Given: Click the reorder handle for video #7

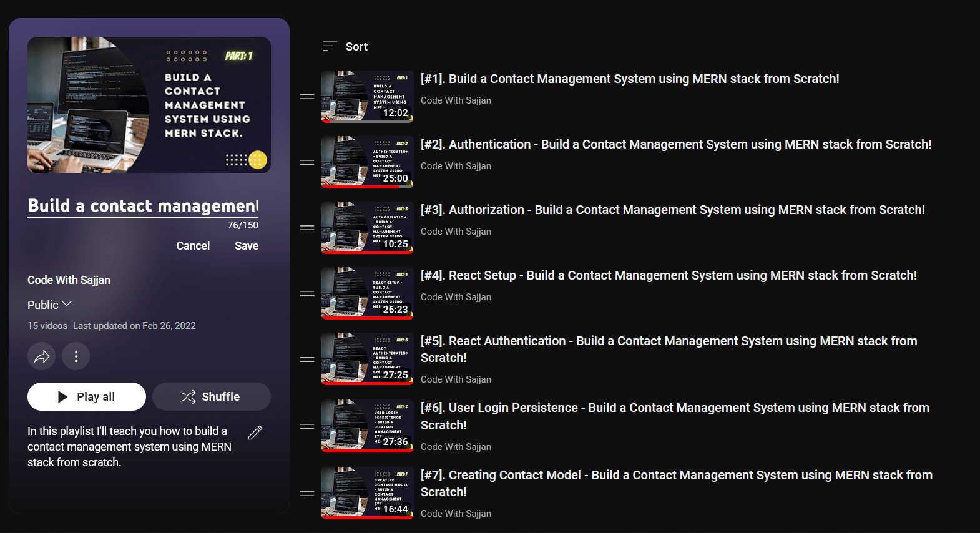Looking at the screenshot, I should click(307, 494).
